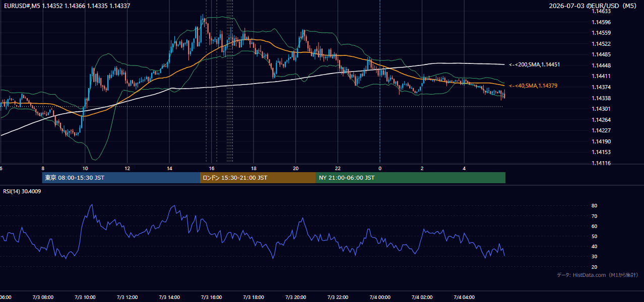The image size is (644, 302).
Task: Click hour tick 14 under price chart
Action: pyautogui.click(x=169, y=168)
